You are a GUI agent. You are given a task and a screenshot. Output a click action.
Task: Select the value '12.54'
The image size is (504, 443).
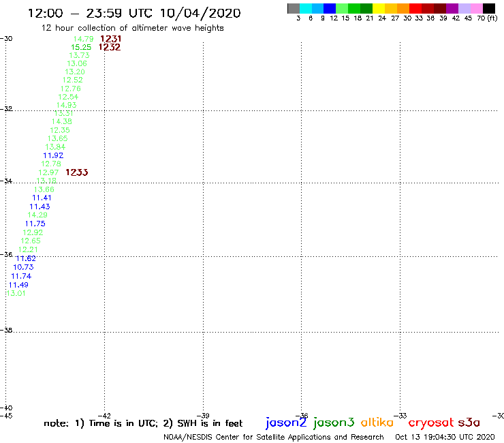coord(68,97)
